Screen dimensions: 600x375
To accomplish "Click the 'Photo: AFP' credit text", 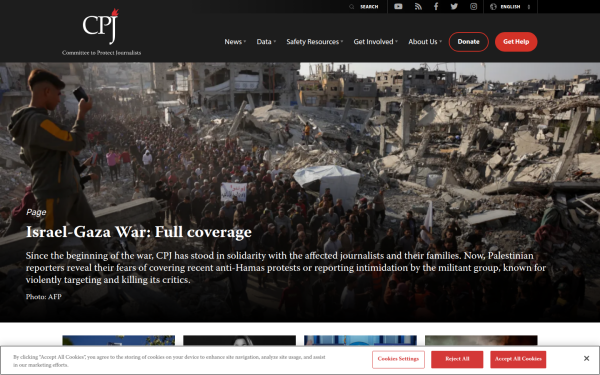I will pos(44,297).
